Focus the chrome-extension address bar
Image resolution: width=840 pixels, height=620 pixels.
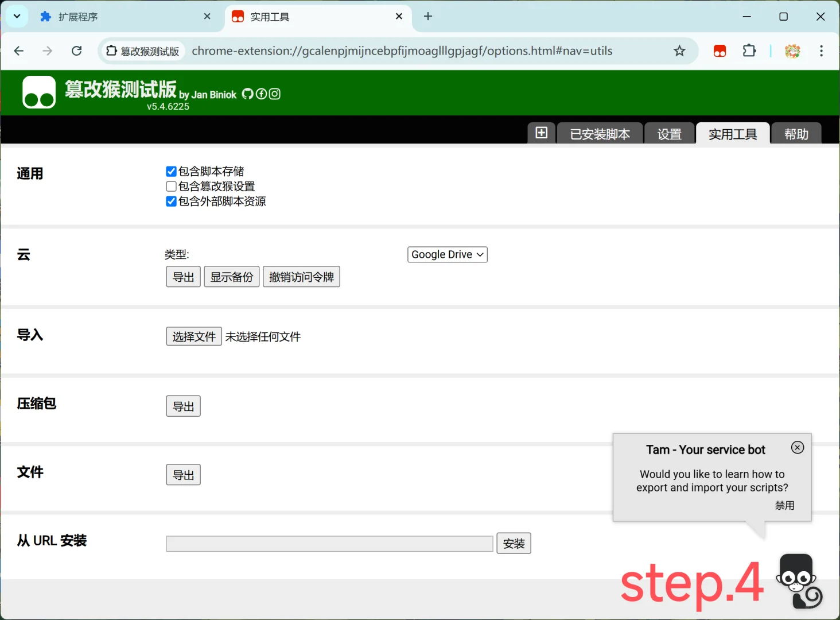coord(402,51)
